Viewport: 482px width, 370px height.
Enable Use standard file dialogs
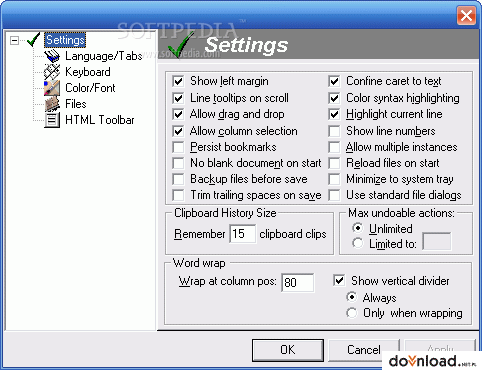(x=334, y=195)
